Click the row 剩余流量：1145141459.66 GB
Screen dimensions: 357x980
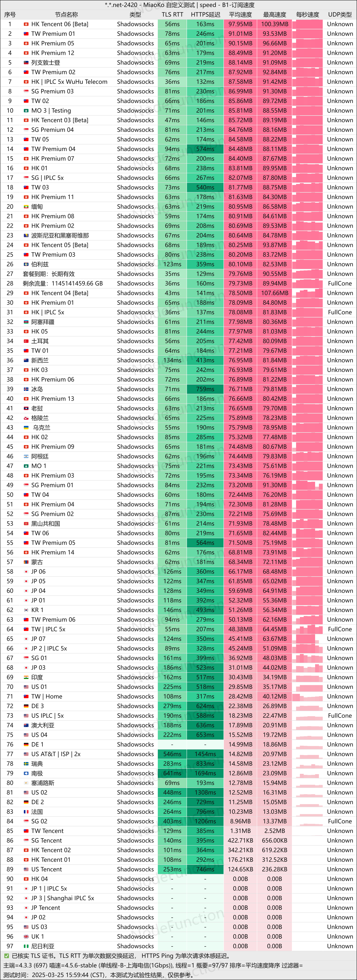[x=178, y=284]
